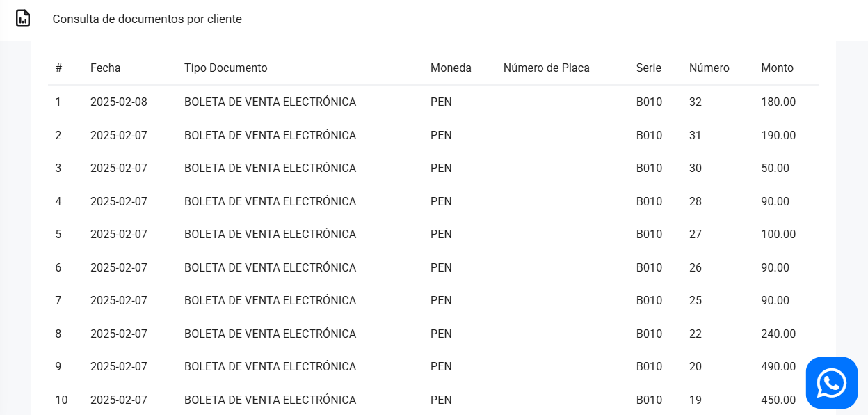
Task: Click the Fecha column header
Action: coord(105,68)
